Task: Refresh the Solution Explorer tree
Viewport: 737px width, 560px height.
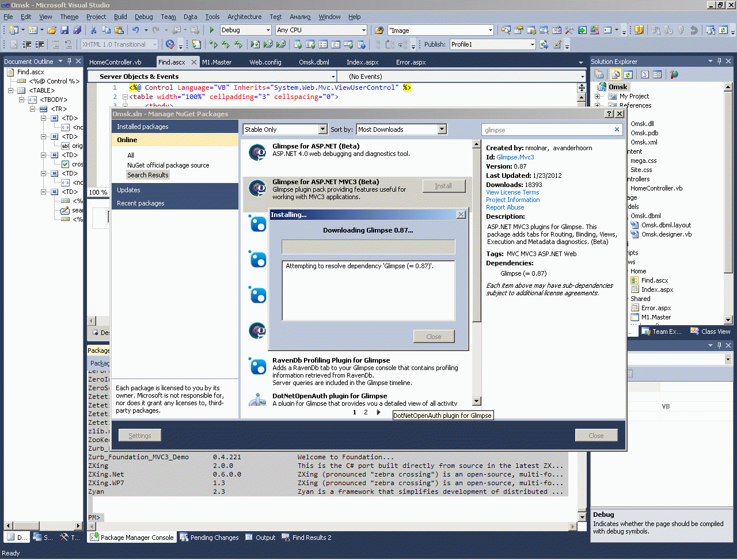Action: click(628, 74)
